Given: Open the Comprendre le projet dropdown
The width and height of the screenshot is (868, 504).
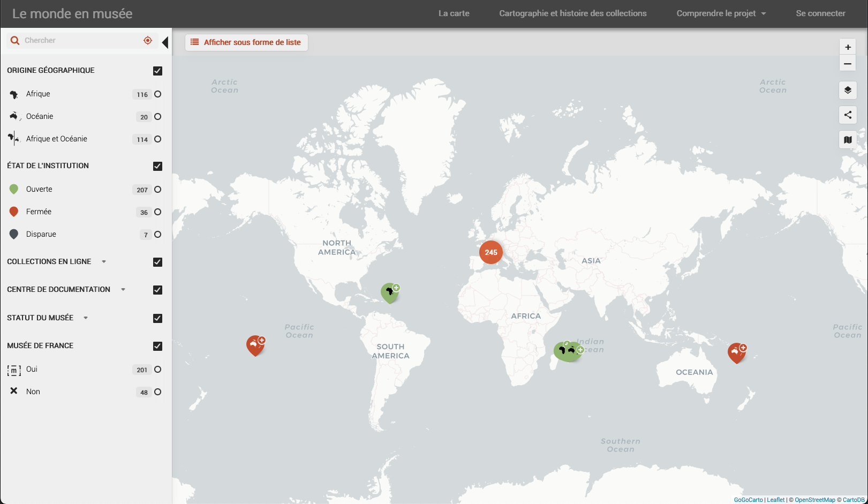Looking at the screenshot, I should (721, 13).
